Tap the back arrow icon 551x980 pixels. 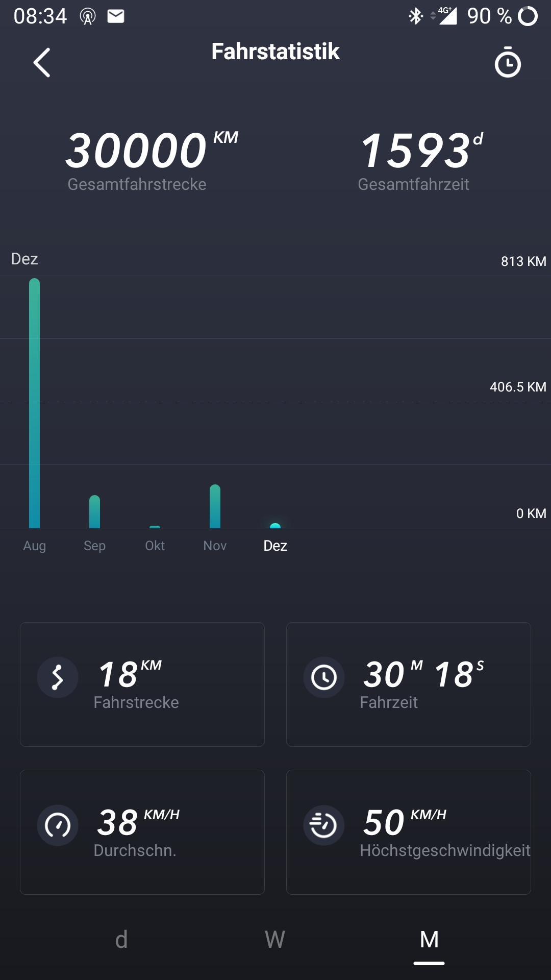tap(42, 63)
